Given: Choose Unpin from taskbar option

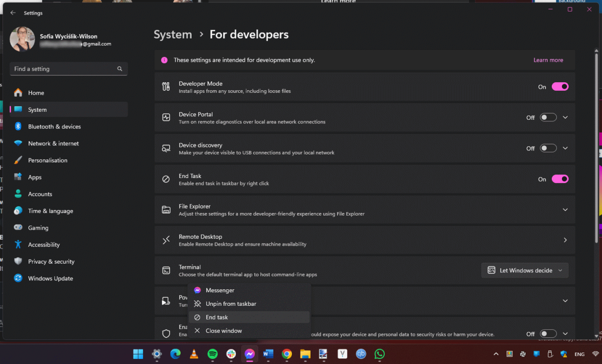Looking at the screenshot, I should [x=231, y=303].
